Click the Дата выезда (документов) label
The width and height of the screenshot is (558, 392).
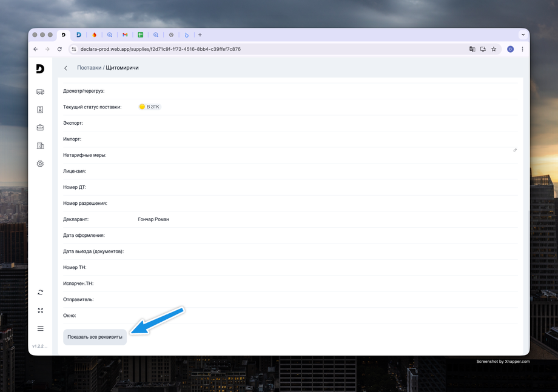click(x=93, y=251)
